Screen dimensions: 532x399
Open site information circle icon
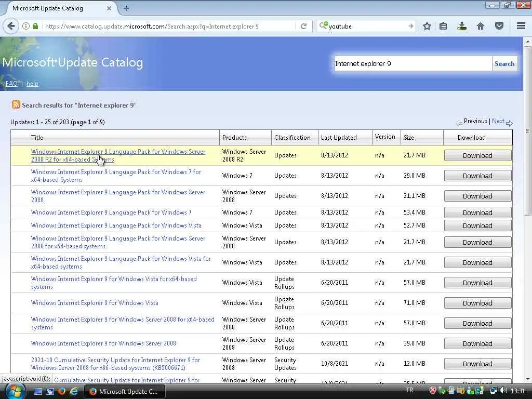pyautogui.click(x=26, y=26)
